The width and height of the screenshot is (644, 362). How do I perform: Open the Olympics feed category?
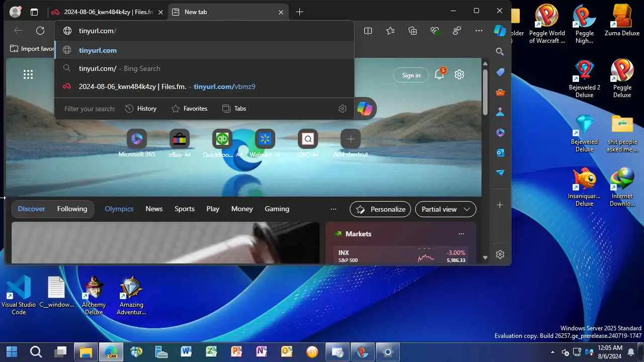tap(119, 209)
